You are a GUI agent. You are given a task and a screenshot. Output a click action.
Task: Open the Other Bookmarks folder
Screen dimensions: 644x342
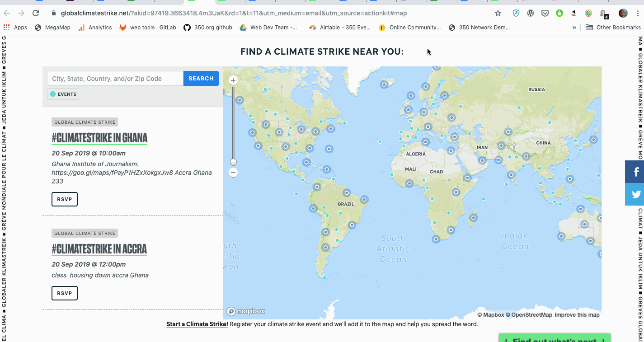point(613,28)
